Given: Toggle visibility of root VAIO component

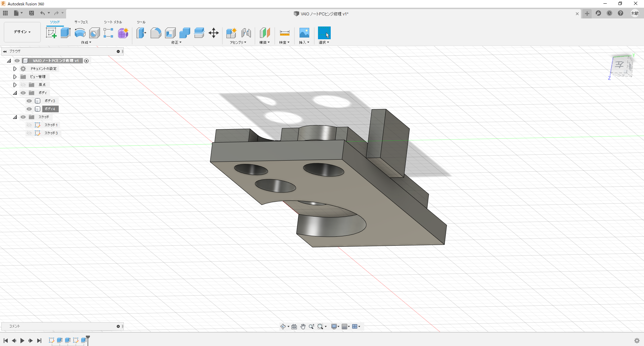Looking at the screenshot, I should point(17,61).
